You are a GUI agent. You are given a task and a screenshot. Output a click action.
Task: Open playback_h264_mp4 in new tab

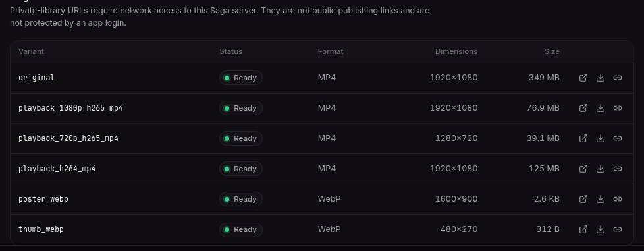point(583,169)
